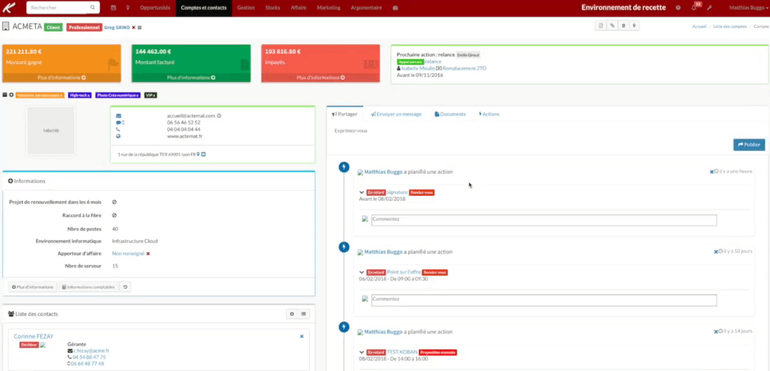Delete the 'il y a une heure' timeline entry
770x371 pixels.
pyautogui.click(x=712, y=171)
